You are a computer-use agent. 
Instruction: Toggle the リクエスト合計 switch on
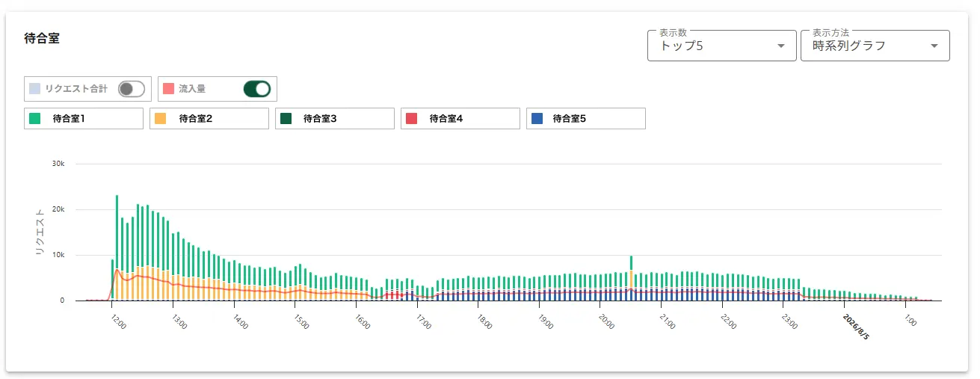(131, 89)
